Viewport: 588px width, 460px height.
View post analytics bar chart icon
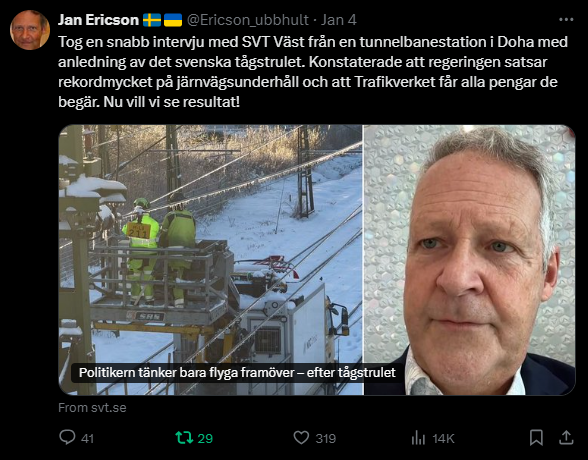[418, 438]
